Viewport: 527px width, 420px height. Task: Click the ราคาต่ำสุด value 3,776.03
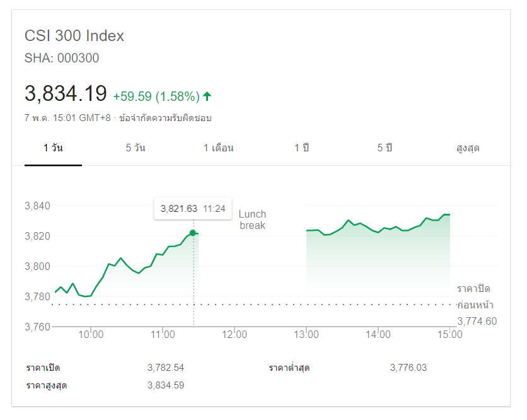coord(408,368)
